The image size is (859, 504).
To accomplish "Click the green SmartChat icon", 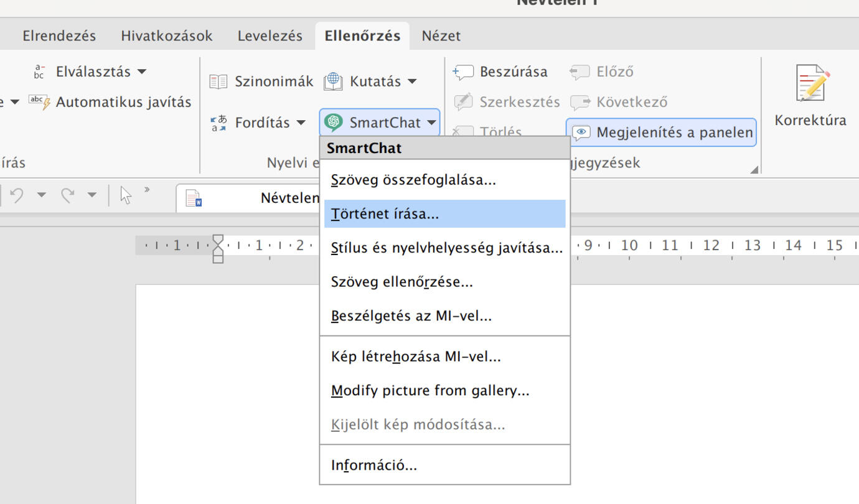I will [x=334, y=123].
